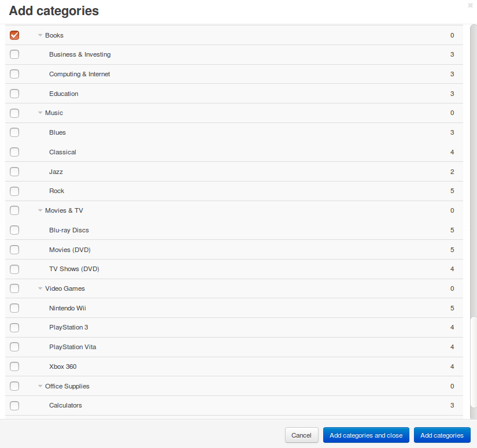Check the Movies (DVD) checkbox
The image size is (477, 448).
(x=14, y=250)
